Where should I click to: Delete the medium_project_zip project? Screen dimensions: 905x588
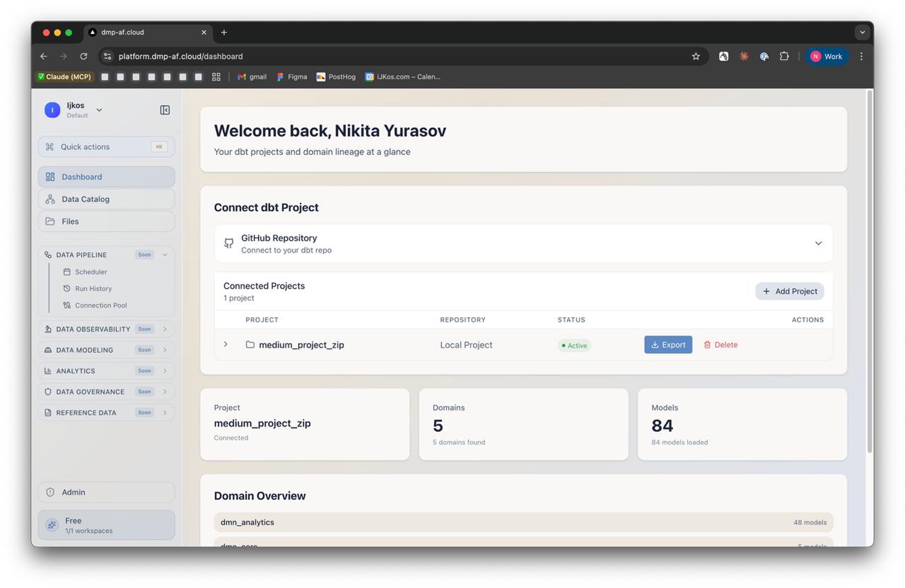(720, 345)
